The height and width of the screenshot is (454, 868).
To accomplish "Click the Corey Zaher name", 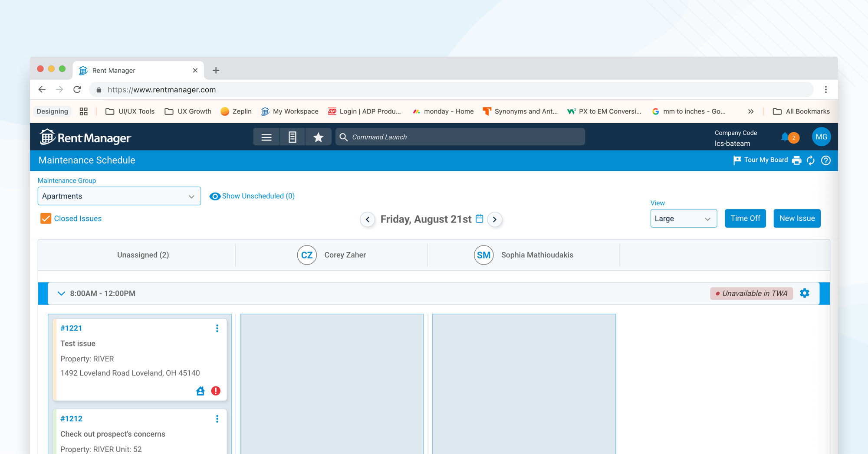I will tap(345, 255).
